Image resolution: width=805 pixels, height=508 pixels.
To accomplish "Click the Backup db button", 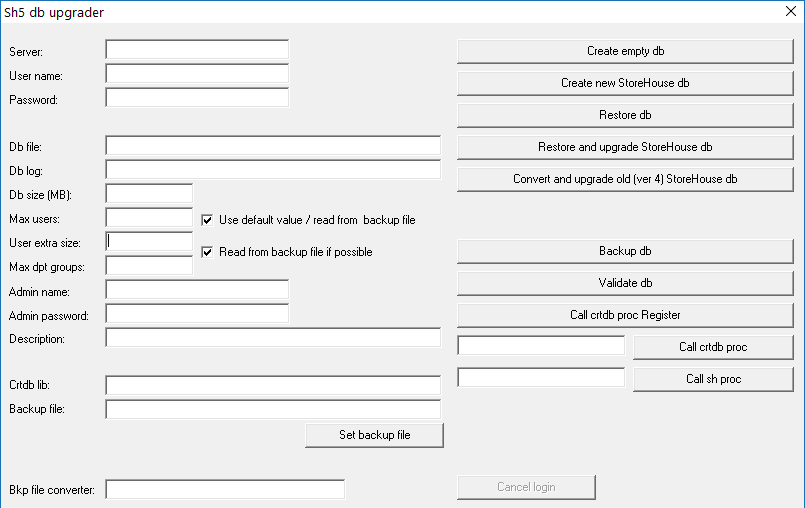I will (625, 251).
